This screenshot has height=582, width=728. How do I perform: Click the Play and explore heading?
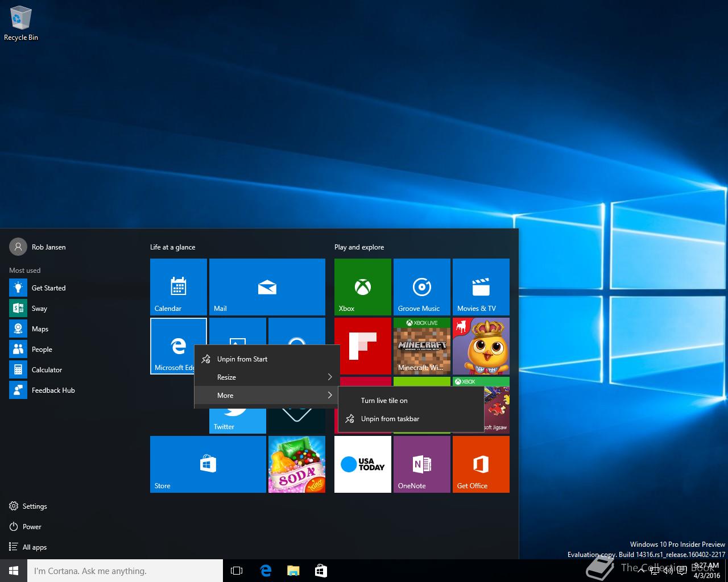point(359,247)
